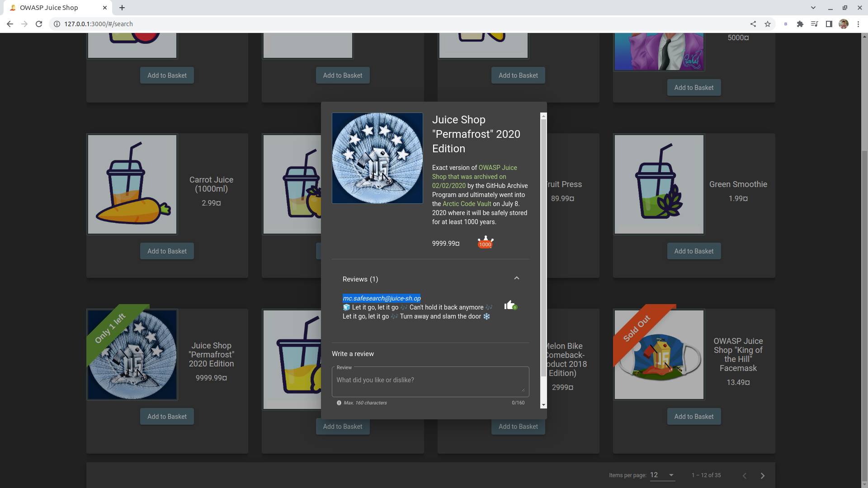Image resolution: width=868 pixels, height=488 pixels.
Task: Add Green Smoothie to basket
Action: point(694,251)
